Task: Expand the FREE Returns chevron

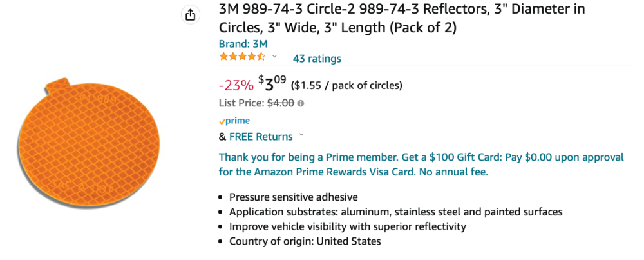Action: pyautogui.click(x=302, y=135)
